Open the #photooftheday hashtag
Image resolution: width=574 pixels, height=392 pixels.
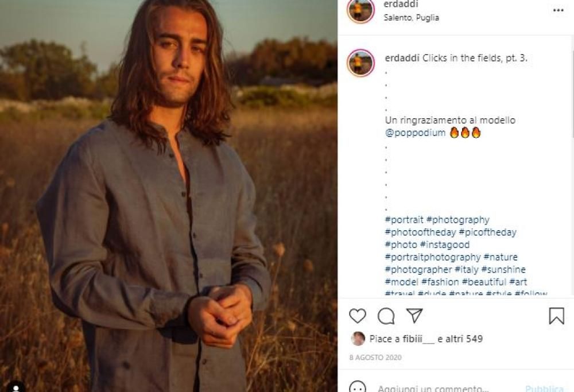point(420,232)
